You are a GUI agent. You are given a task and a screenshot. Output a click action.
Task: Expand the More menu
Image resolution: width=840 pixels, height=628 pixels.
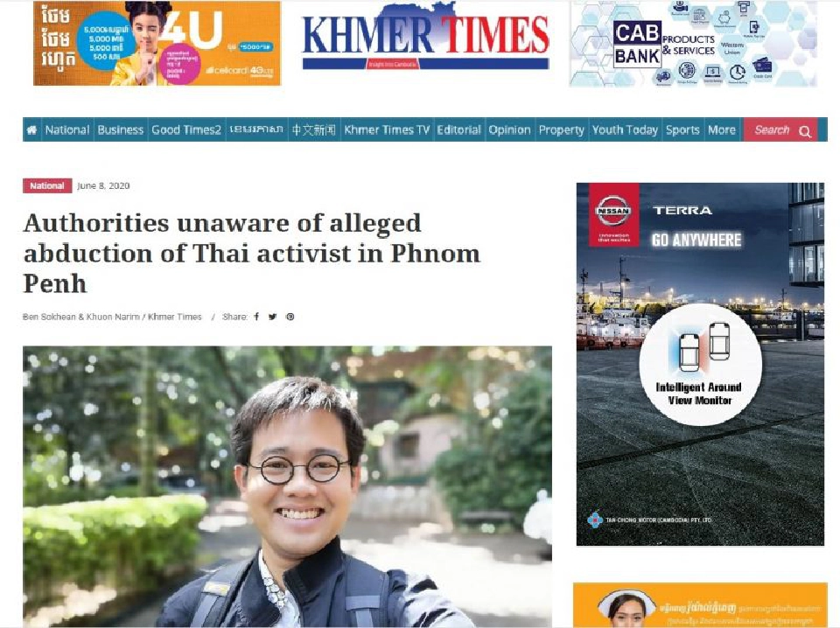(722, 130)
